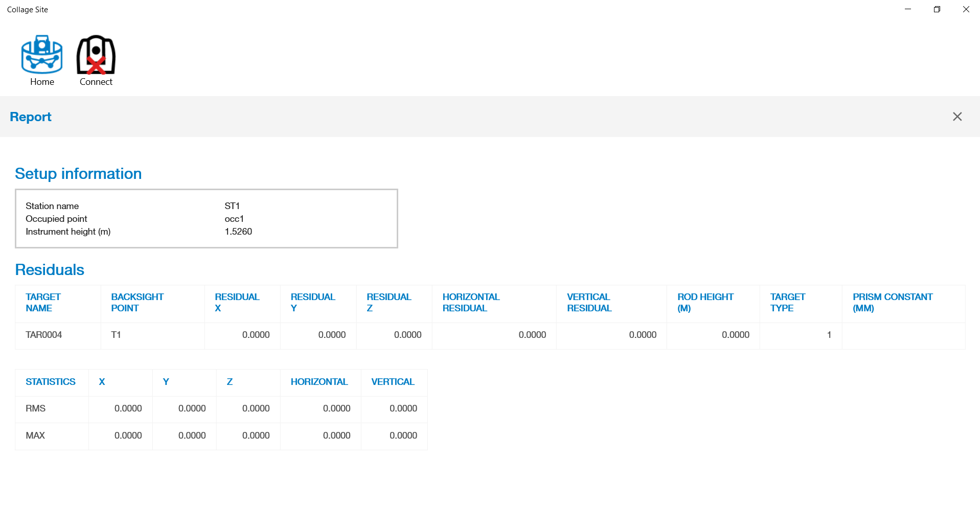The image size is (980, 525).
Task: Restore down the application window
Action: tap(937, 9)
